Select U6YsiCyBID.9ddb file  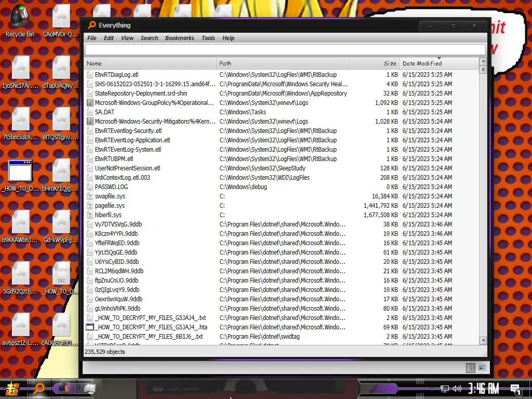coord(282,262)
